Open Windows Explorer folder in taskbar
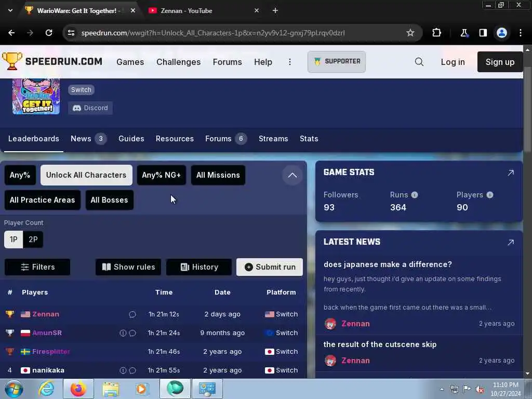 point(111,389)
